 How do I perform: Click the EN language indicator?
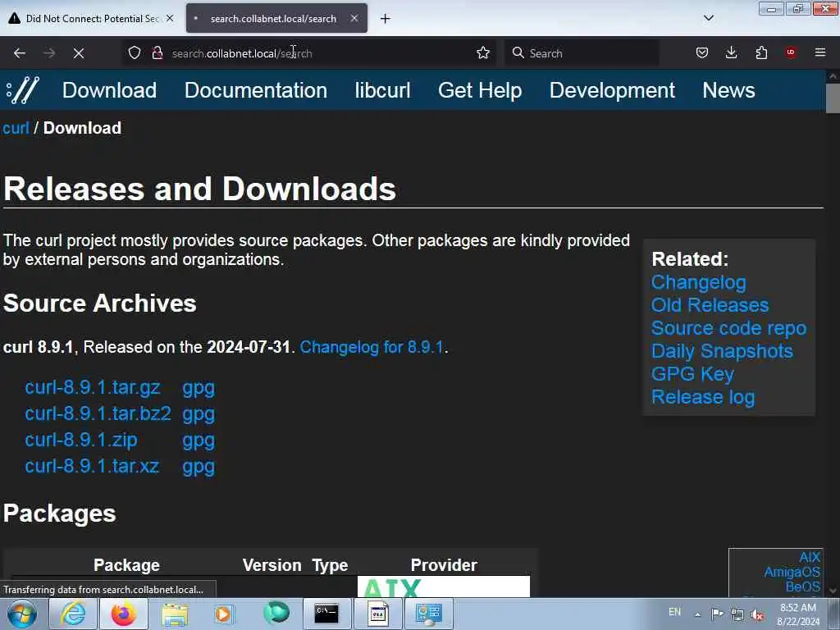point(674,612)
